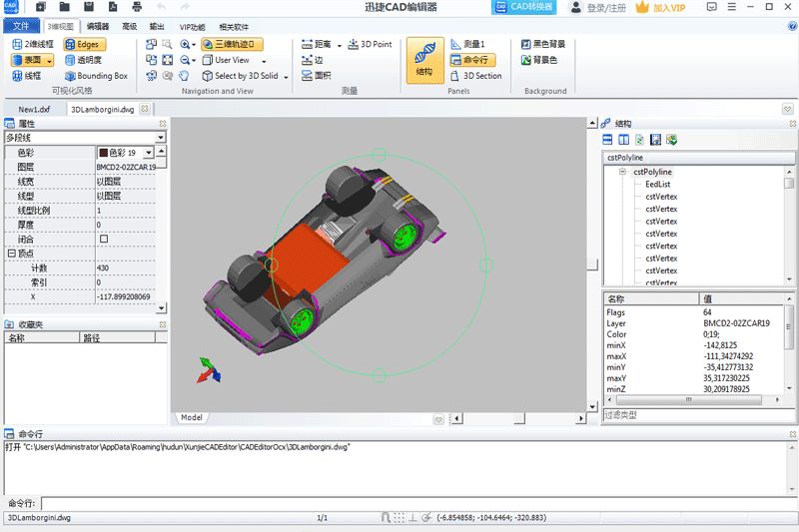
Task: Select the 距离 distance measure tool
Action: coord(317,44)
